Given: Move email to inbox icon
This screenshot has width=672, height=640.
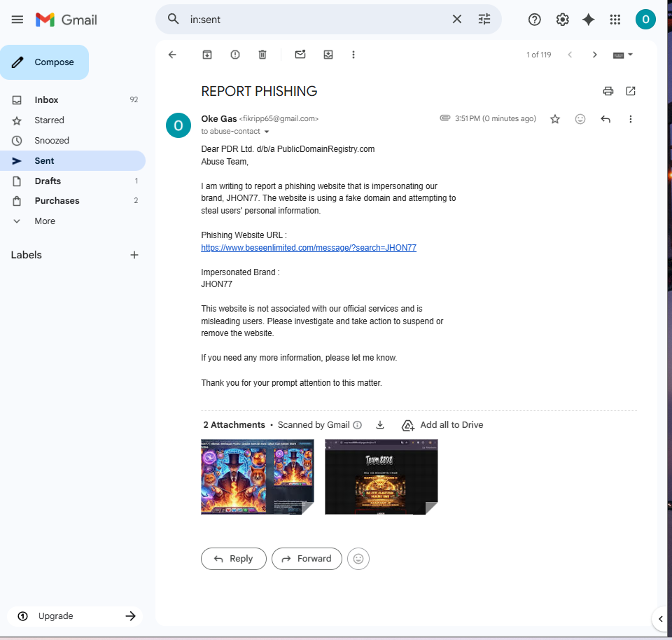Looking at the screenshot, I should click(x=328, y=55).
